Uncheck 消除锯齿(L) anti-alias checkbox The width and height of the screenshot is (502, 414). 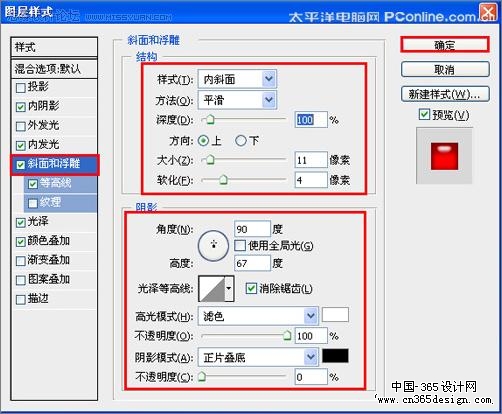click(251, 288)
